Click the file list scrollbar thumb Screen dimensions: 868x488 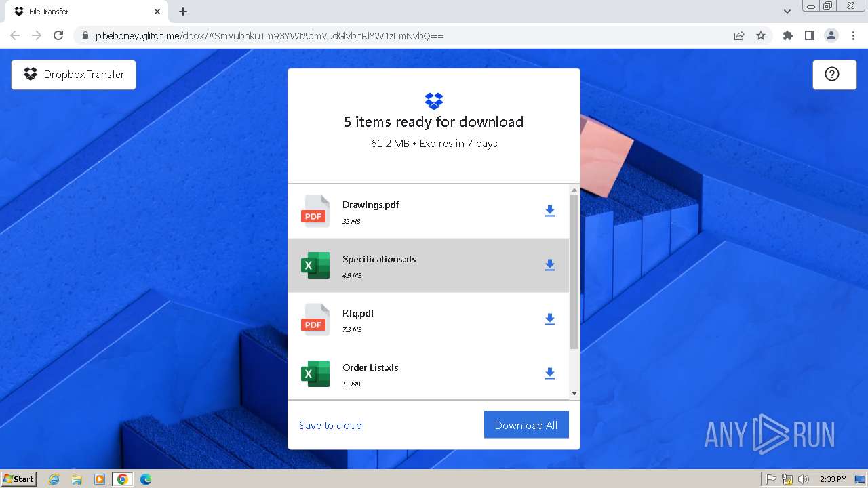(574, 272)
